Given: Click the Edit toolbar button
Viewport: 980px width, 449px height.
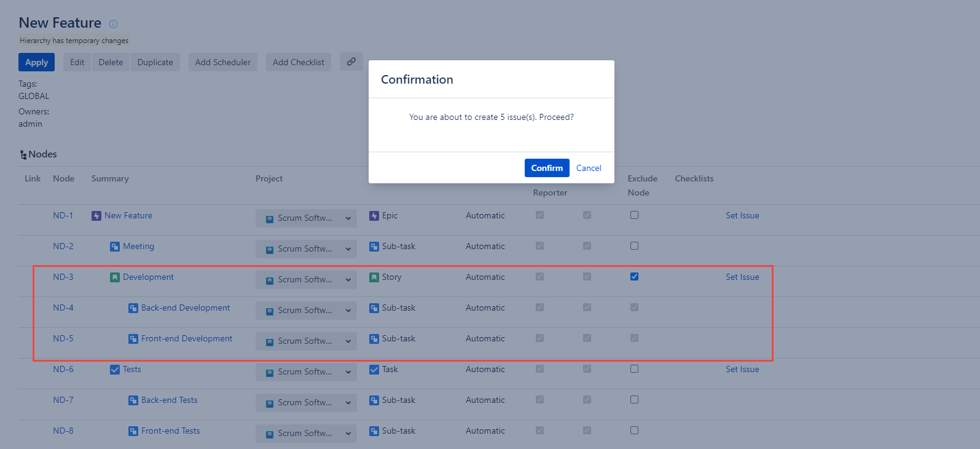Looking at the screenshot, I should 77,62.
